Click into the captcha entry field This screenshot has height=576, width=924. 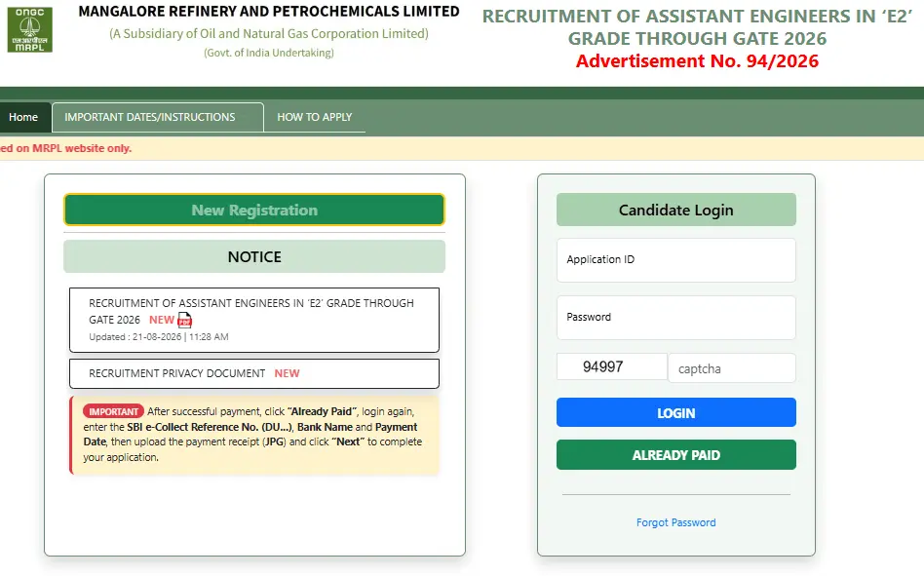coord(732,368)
